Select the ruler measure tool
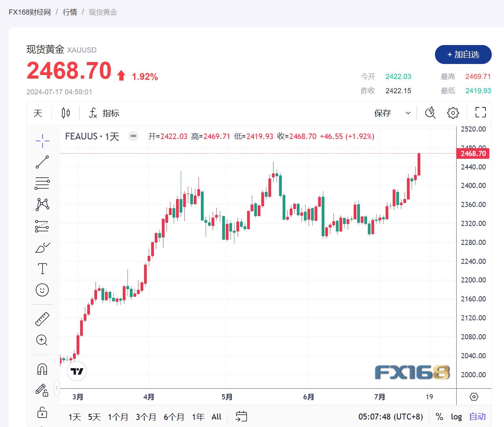Screen dimensions: 504x427 coord(42,319)
